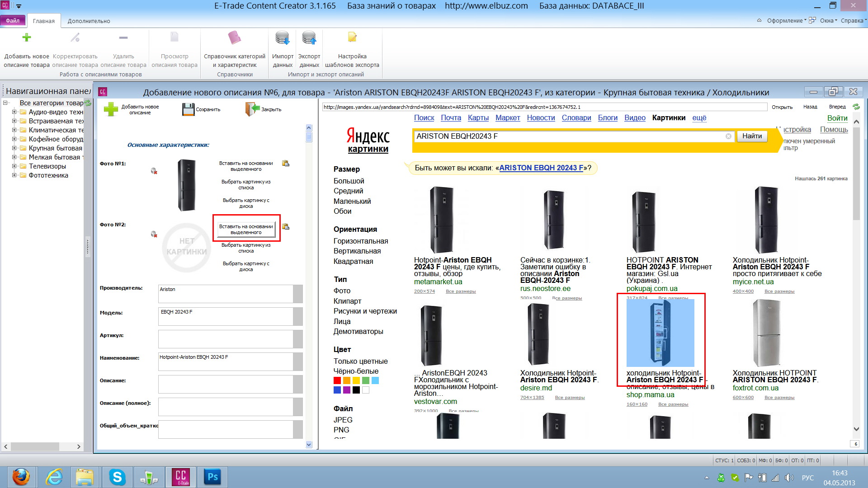Click the Import data database icon
This screenshot has width=868, height=488.
pos(283,38)
